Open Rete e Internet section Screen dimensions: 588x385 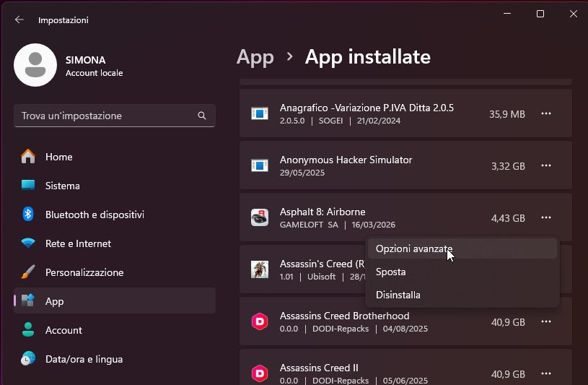[115, 243]
